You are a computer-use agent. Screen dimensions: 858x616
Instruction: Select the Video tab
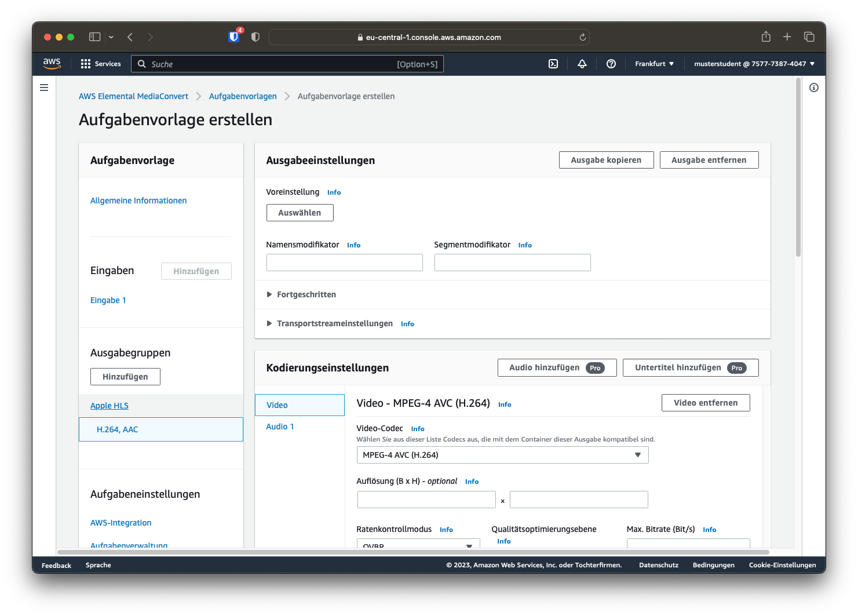click(300, 405)
